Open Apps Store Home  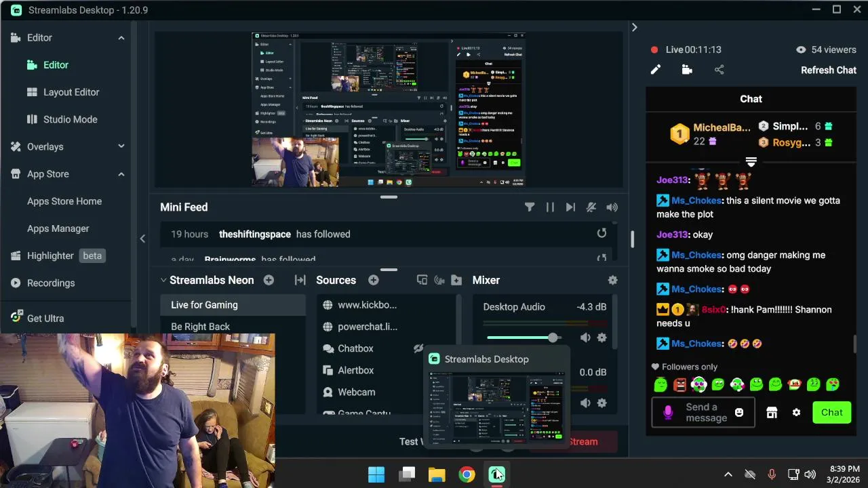[x=64, y=201]
